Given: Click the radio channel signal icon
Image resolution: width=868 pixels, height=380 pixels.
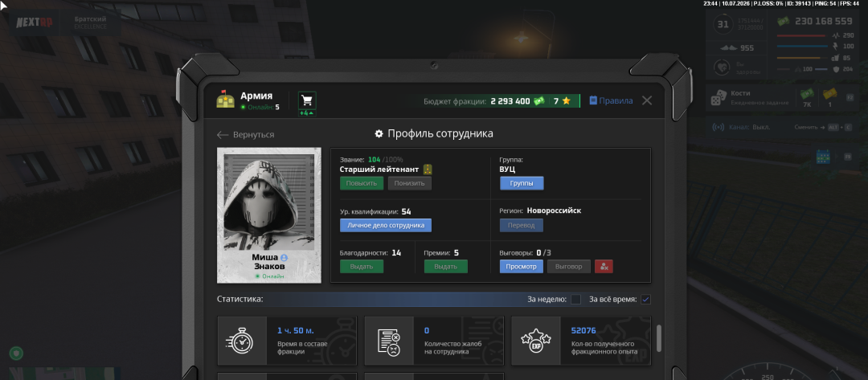Looking at the screenshot, I should click(718, 127).
